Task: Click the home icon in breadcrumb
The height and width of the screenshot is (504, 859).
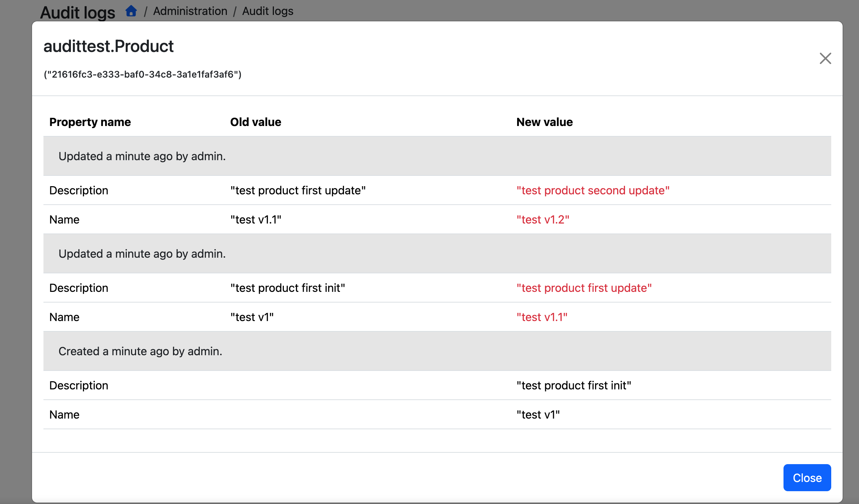Action: tap(131, 11)
